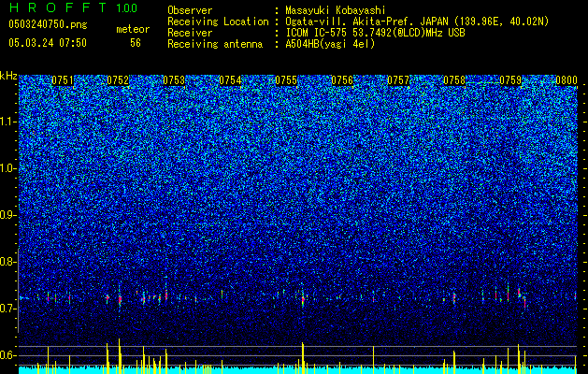
Task: Click the 0759 time marker
Action: point(510,80)
